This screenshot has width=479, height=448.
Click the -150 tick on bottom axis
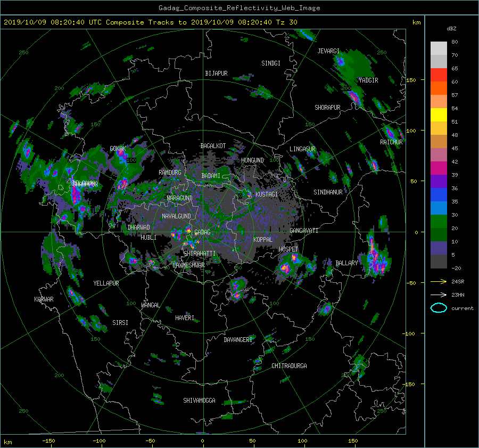point(48,441)
